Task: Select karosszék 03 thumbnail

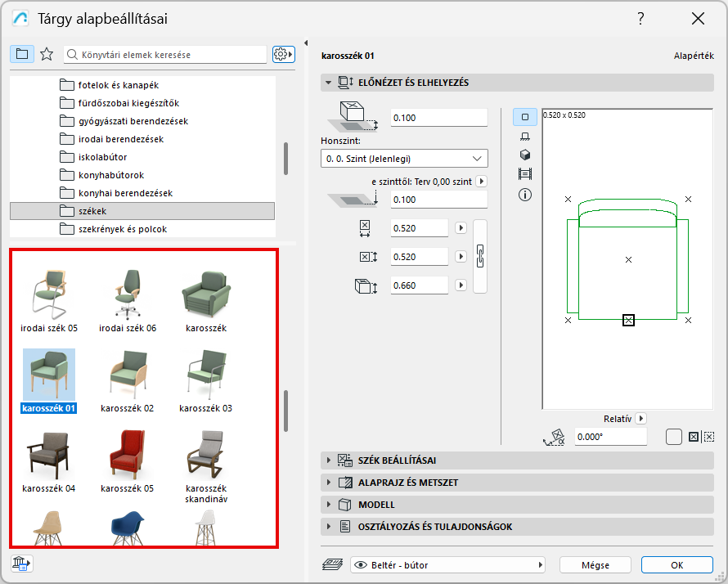Action: click(206, 375)
